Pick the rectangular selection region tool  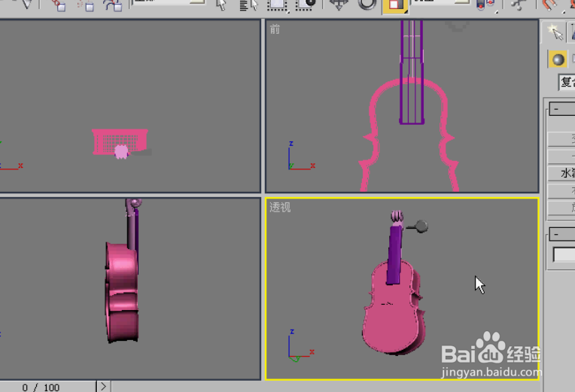(x=277, y=5)
